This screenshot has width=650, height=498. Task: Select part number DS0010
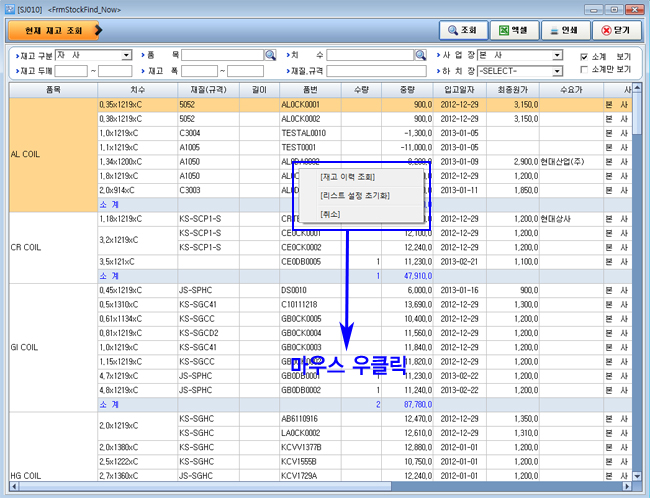(310, 290)
